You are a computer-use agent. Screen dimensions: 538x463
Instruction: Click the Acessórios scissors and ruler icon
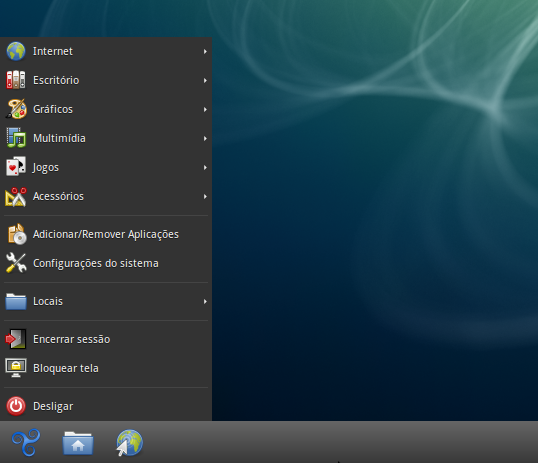pyautogui.click(x=16, y=197)
